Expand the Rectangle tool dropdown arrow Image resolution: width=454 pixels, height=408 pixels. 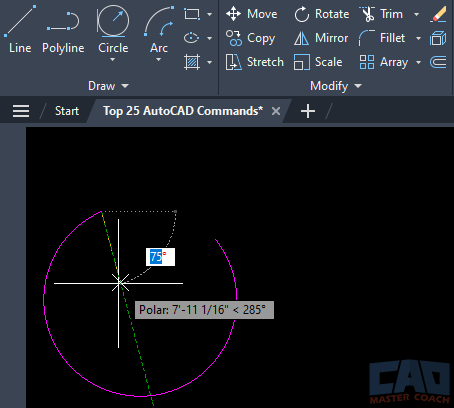tap(209, 14)
